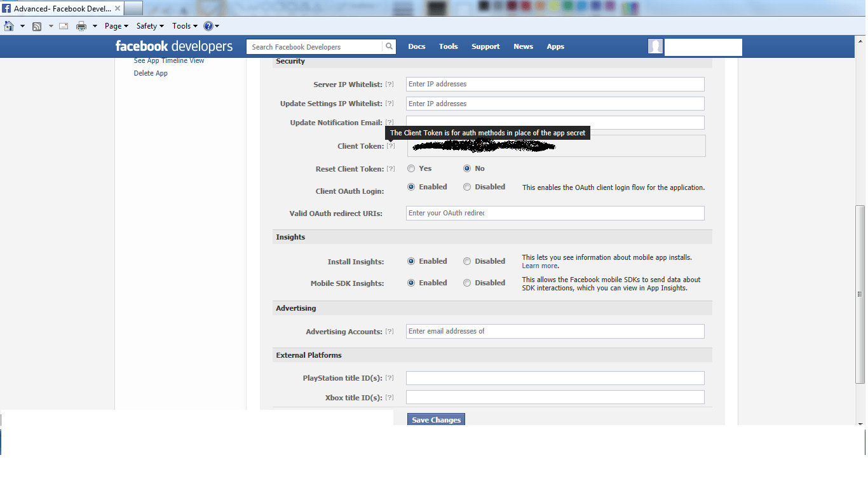Click the Update Notification Email field
The height and width of the screenshot is (488, 868).
point(555,123)
